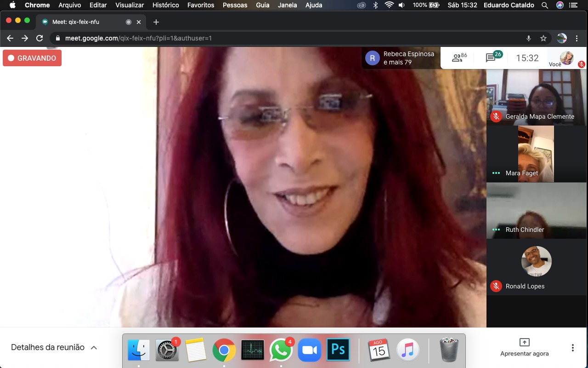Viewport: 588px width, 368px height.
Task: Open WhatsApp from the Dock
Action: pos(281,350)
